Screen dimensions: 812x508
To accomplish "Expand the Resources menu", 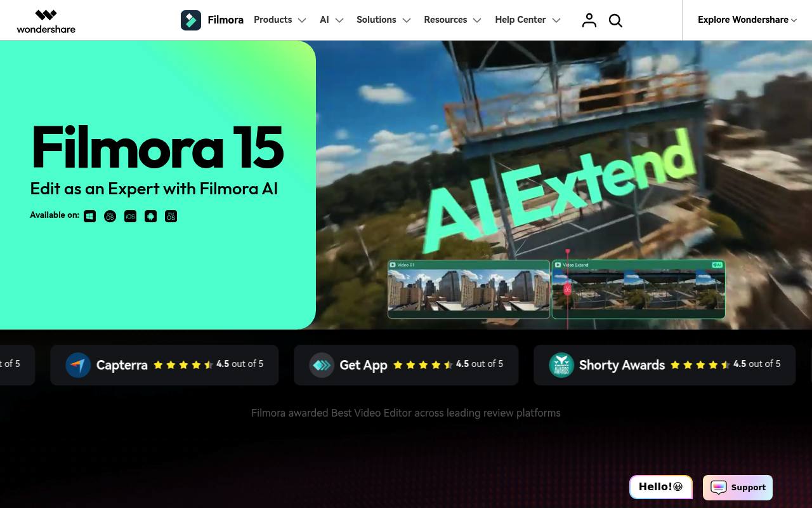I will (x=453, y=20).
